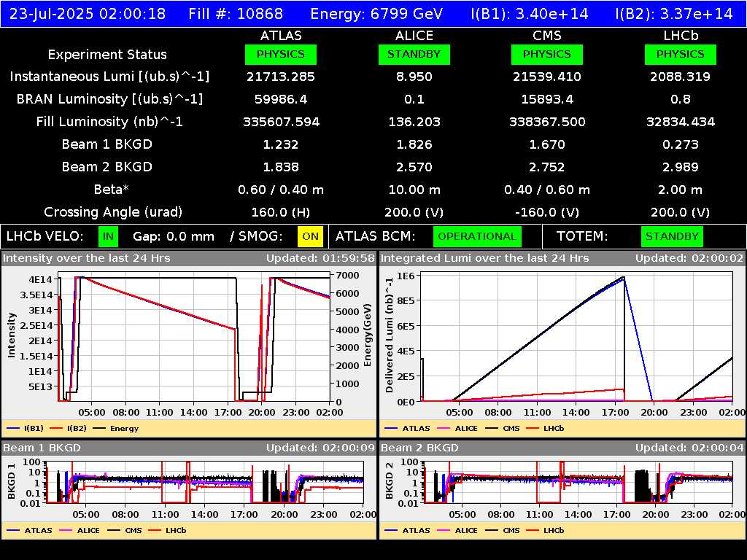
Task: Select ALICE Beta* value 10.00 m
Action: tap(414, 190)
